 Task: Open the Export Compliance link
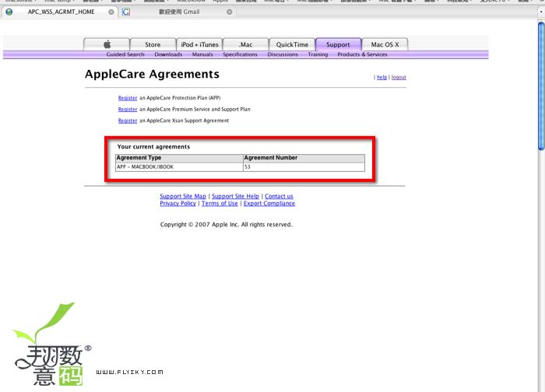coord(269,204)
